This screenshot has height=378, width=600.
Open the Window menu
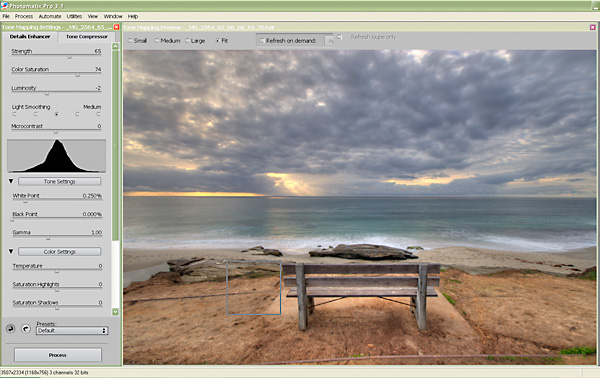113,16
